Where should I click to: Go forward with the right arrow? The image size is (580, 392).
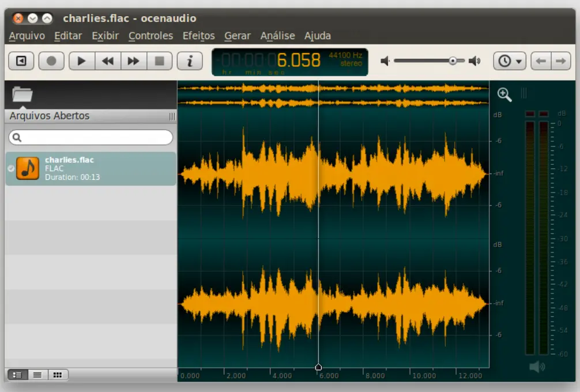(x=561, y=61)
